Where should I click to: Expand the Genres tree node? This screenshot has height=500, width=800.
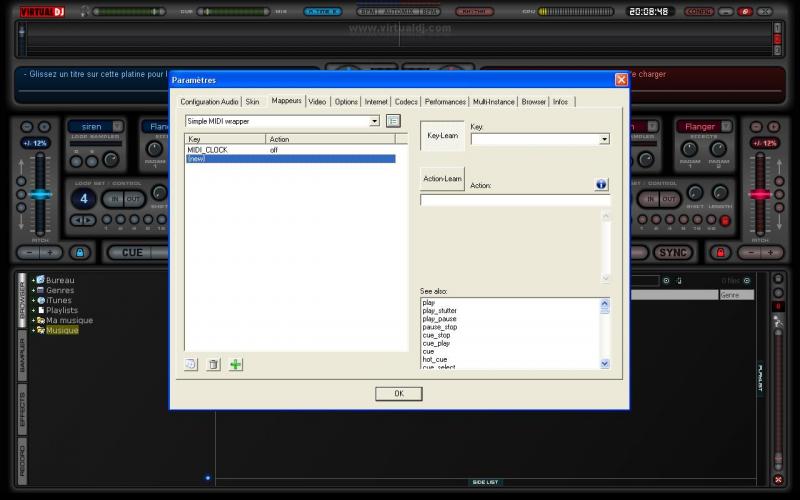33,290
